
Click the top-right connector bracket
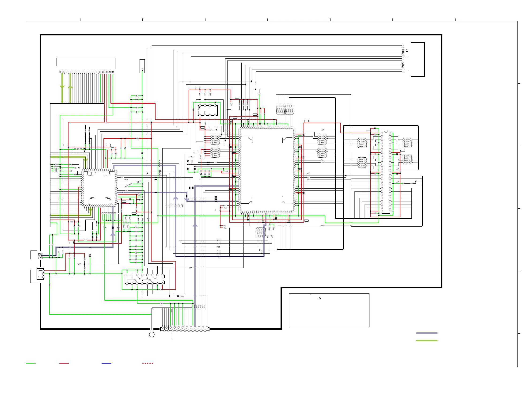pyautogui.click(x=418, y=60)
